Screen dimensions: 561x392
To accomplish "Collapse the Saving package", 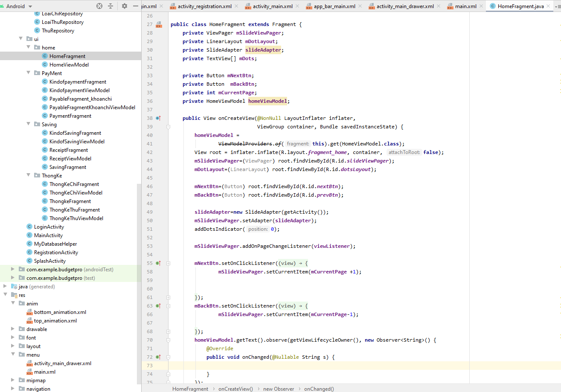I will pyautogui.click(x=29, y=124).
